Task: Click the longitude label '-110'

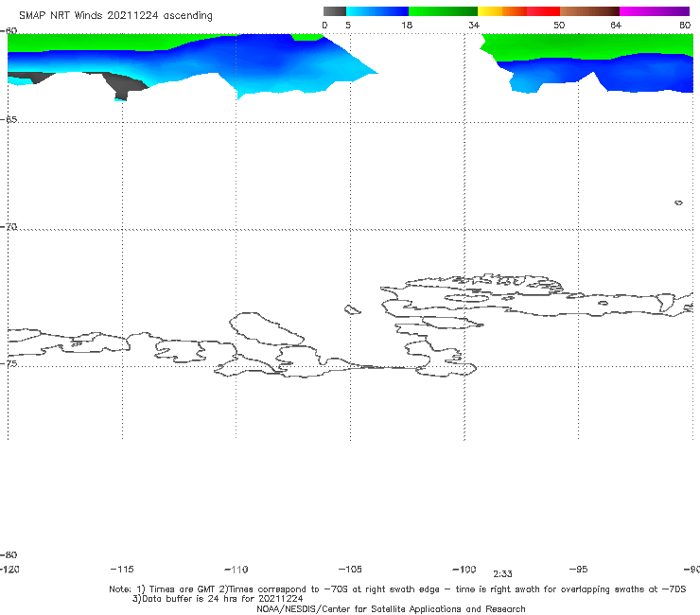Action: click(x=236, y=570)
